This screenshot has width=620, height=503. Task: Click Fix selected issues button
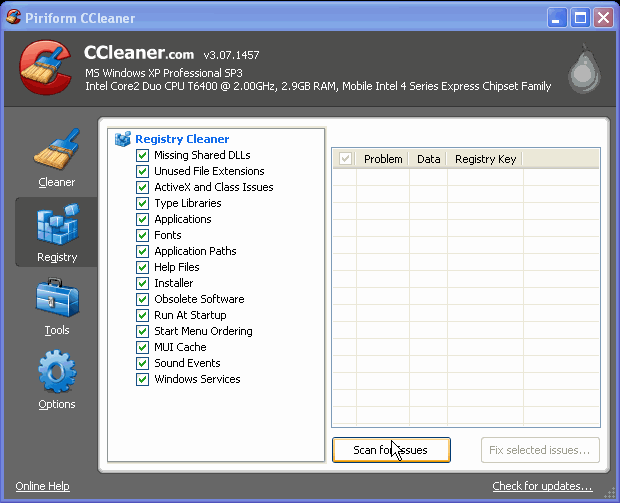[540, 450]
